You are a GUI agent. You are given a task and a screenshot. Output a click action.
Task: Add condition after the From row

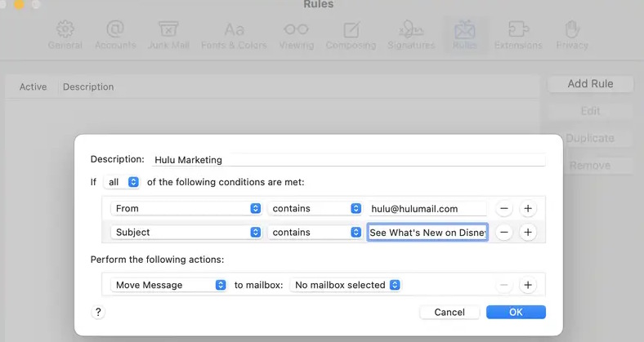[x=528, y=208]
